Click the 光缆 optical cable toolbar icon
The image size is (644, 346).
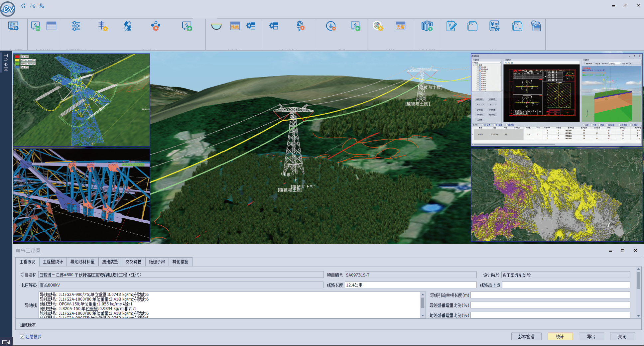point(400,26)
